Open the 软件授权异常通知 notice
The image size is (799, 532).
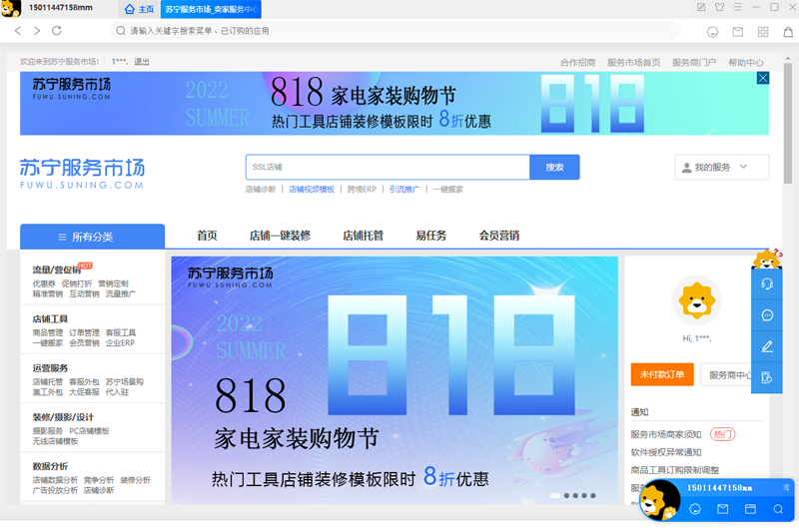pos(666,452)
